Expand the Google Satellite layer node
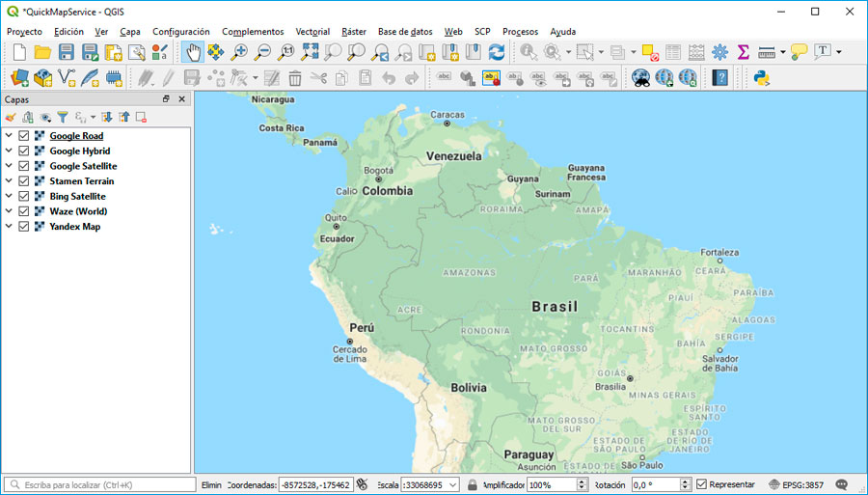This screenshot has height=495, width=868. 9,165
